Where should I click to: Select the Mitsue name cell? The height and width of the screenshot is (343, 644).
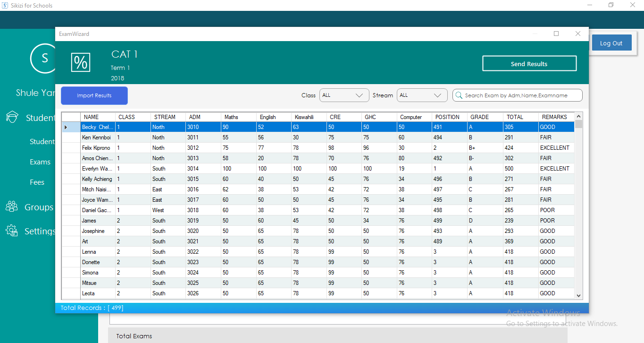(98, 283)
